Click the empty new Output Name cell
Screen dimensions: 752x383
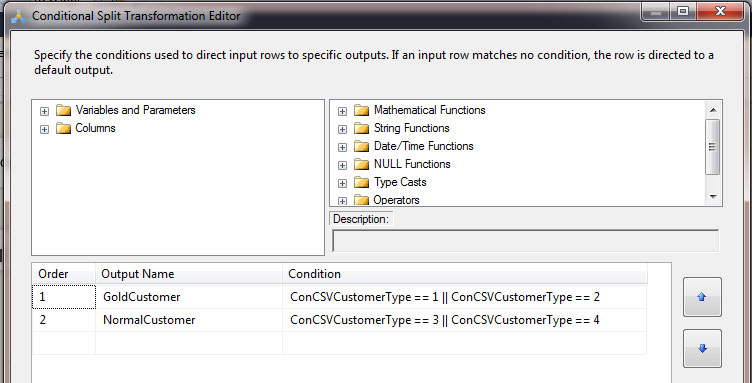pos(189,343)
